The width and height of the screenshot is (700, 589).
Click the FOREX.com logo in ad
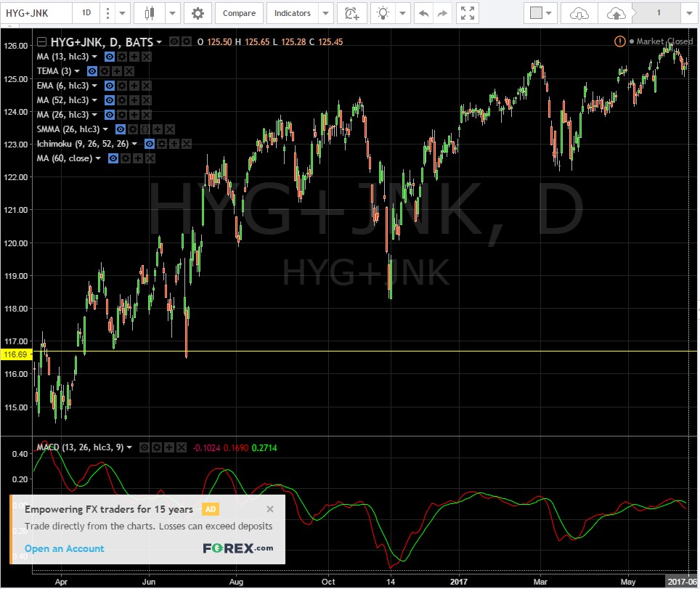238,548
